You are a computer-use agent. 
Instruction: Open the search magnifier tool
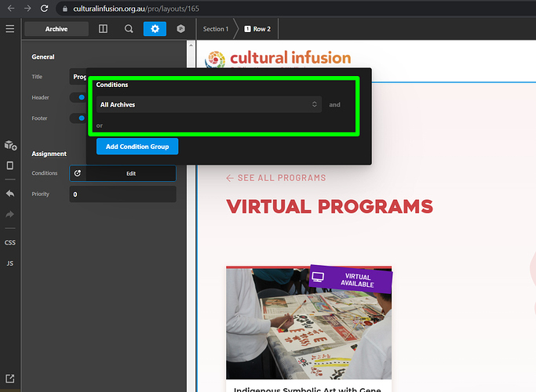129,29
